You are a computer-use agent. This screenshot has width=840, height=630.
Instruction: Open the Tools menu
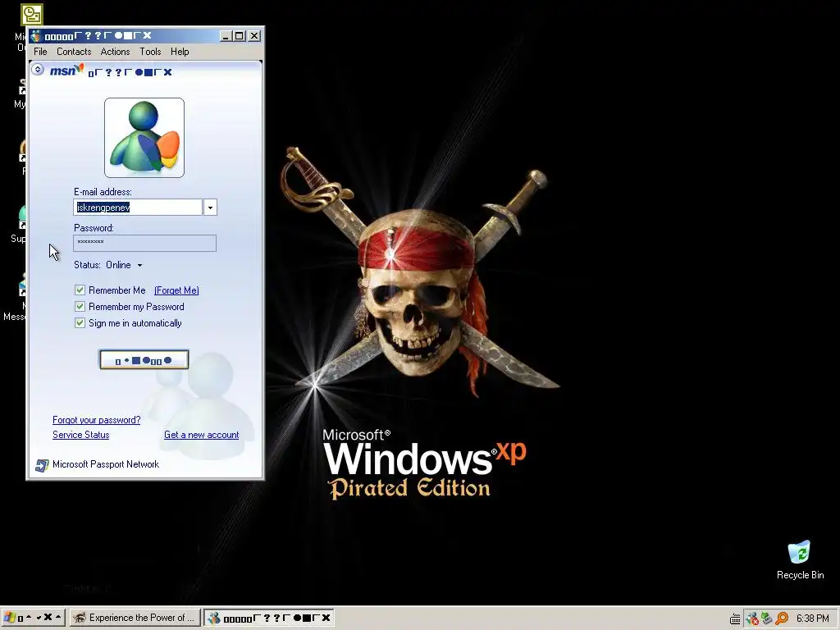(x=151, y=52)
